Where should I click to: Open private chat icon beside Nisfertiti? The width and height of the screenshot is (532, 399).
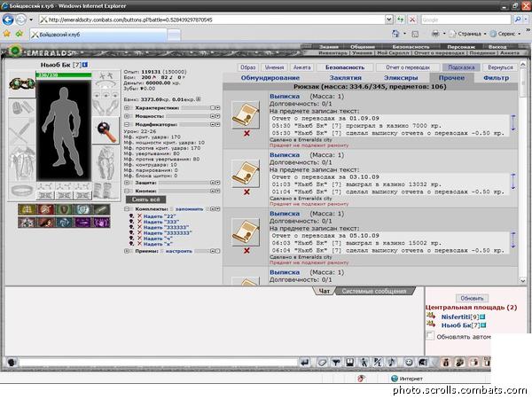click(x=431, y=317)
